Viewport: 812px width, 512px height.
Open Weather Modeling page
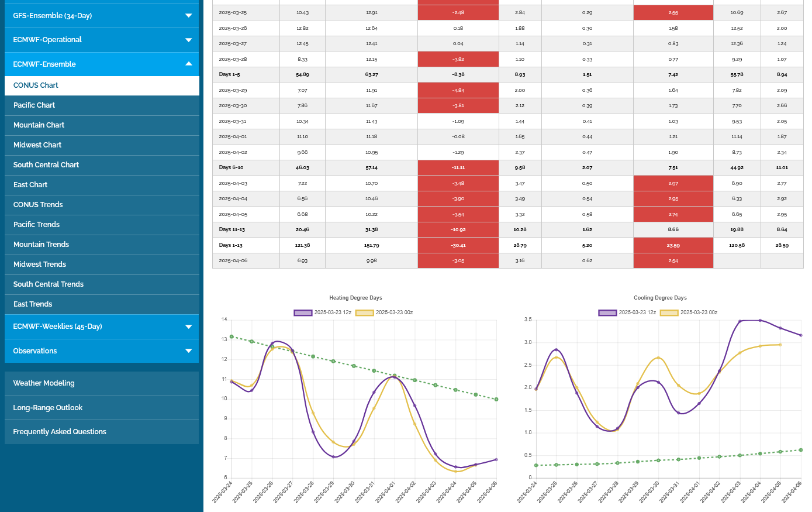coord(44,383)
